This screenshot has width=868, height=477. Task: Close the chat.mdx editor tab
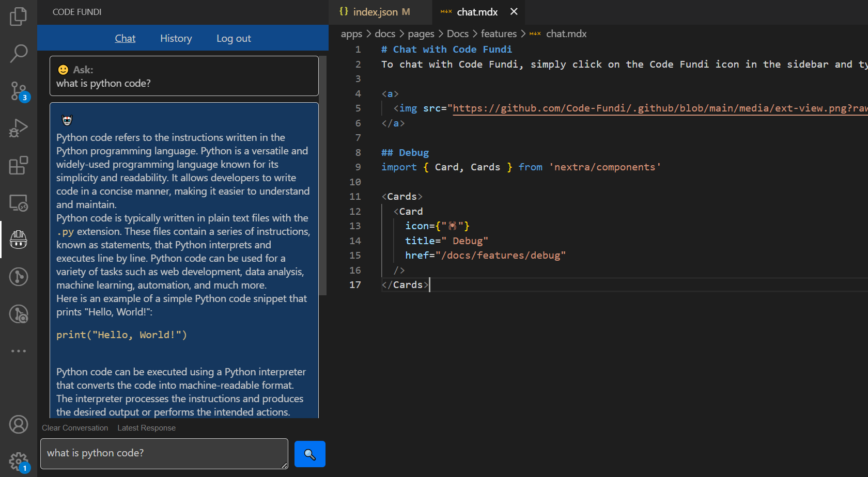(514, 11)
